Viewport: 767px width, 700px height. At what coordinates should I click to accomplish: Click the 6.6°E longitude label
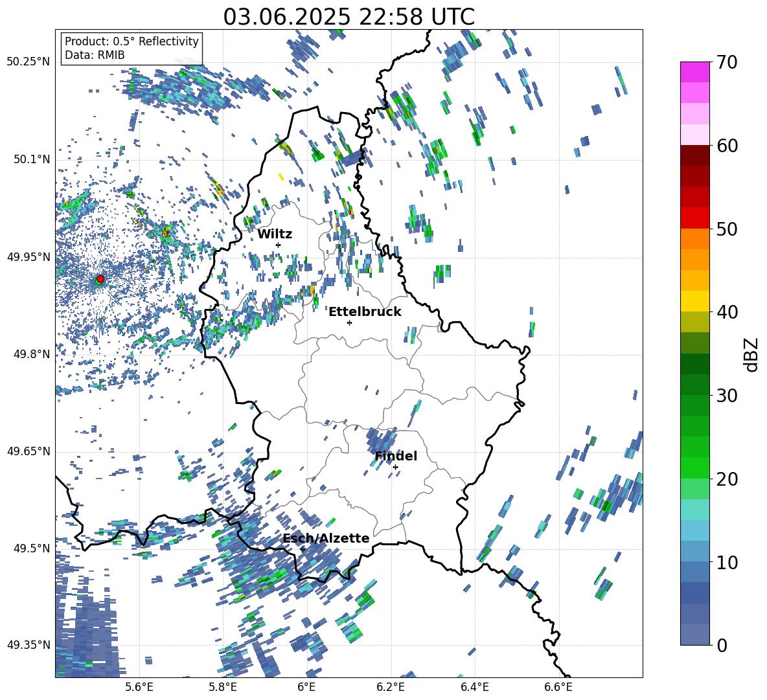pyautogui.click(x=558, y=687)
